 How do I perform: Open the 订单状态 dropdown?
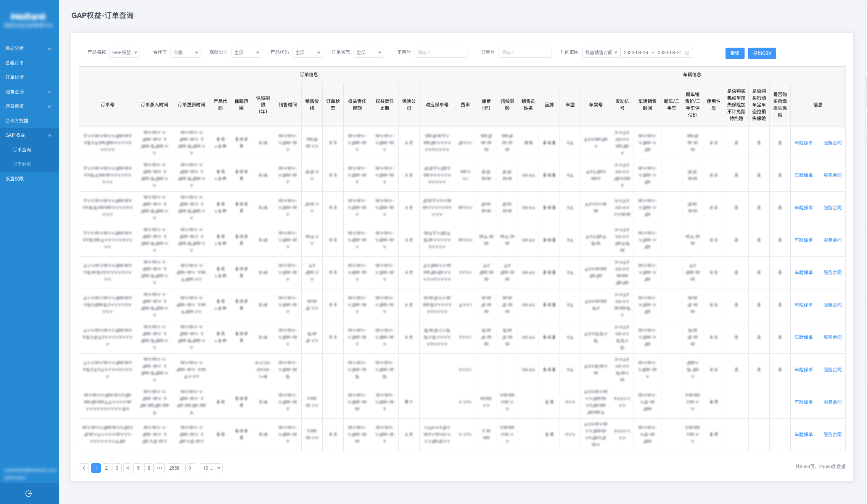pyautogui.click(x=368, y=53)
